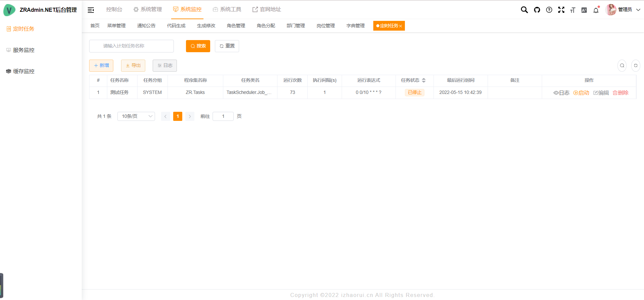Click the language switch icon
This screenshot has height=300, width=644.
(x=584, y=10)
